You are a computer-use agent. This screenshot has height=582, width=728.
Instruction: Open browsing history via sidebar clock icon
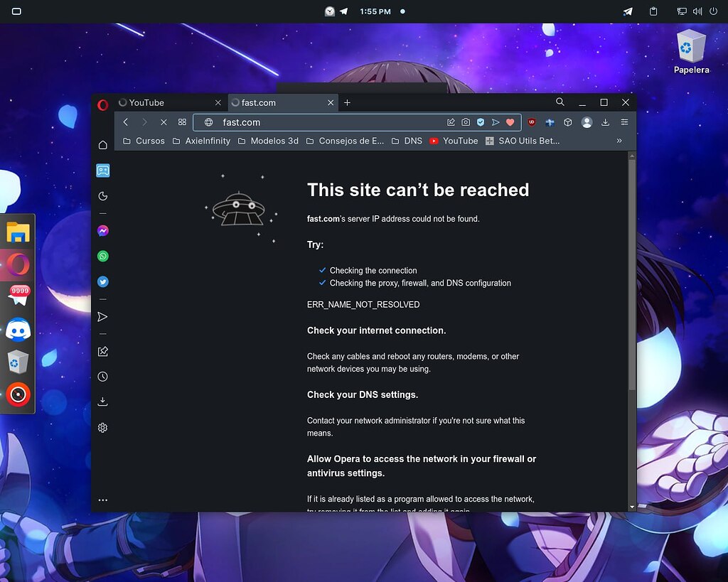point(103,377)
